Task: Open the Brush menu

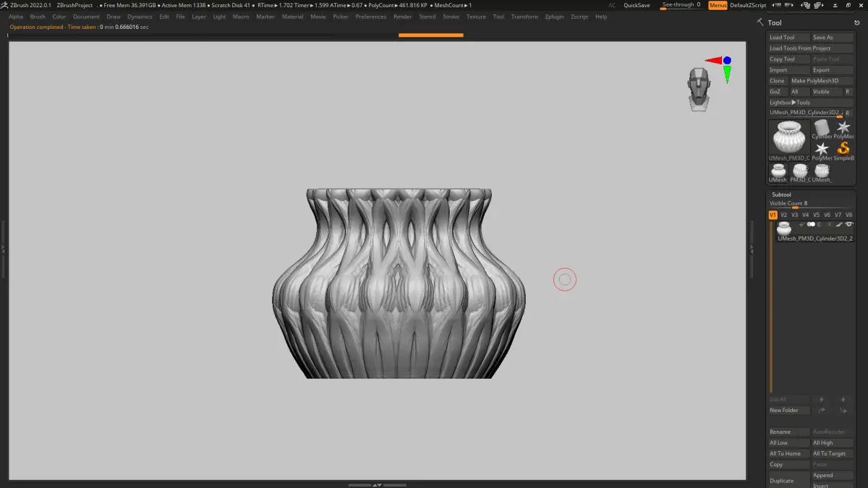Action: tap(38, 17)
